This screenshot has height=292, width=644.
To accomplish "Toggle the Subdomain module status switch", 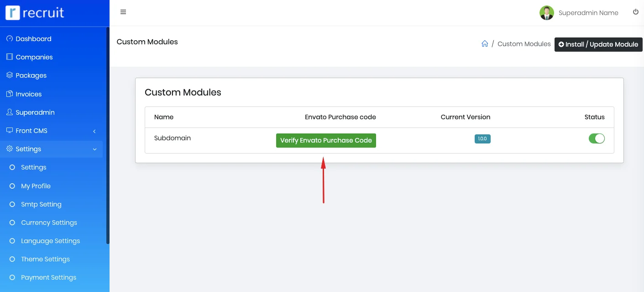I will coord(597,138).
